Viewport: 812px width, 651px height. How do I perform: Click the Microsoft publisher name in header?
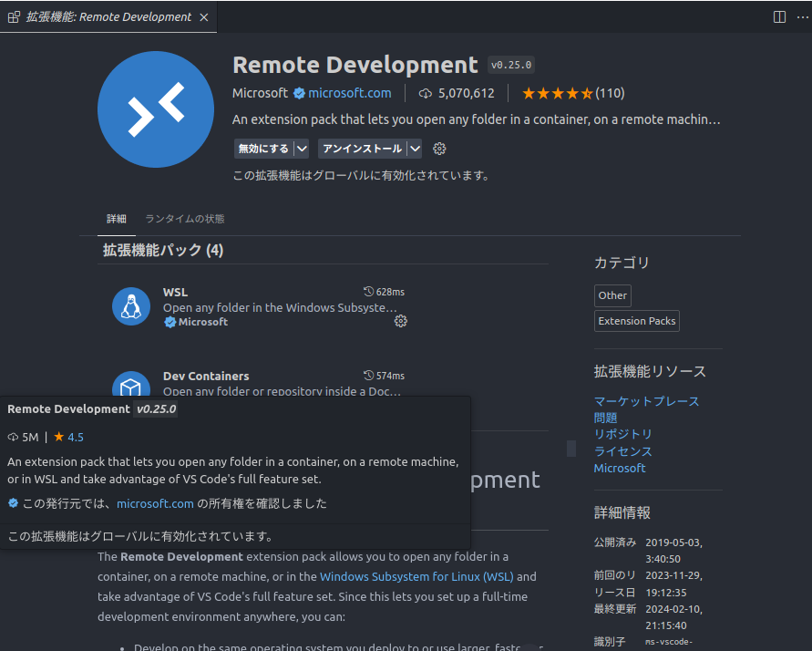point(260,93)
